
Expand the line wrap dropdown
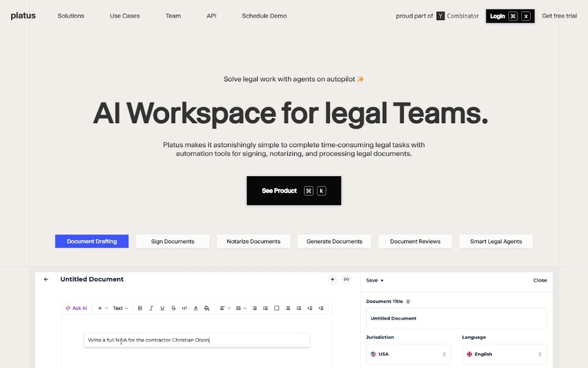point(241,308)
